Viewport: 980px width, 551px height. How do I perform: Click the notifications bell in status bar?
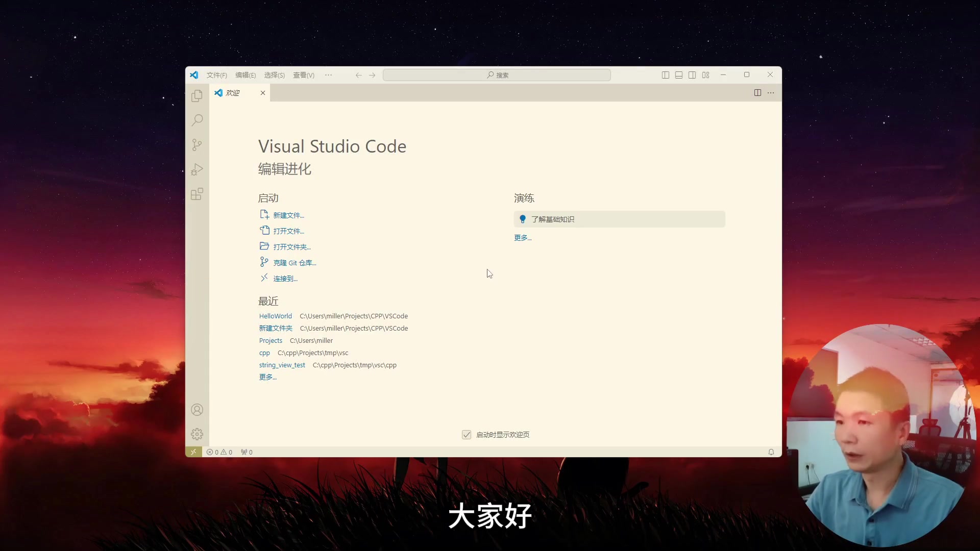pos(771,452)
